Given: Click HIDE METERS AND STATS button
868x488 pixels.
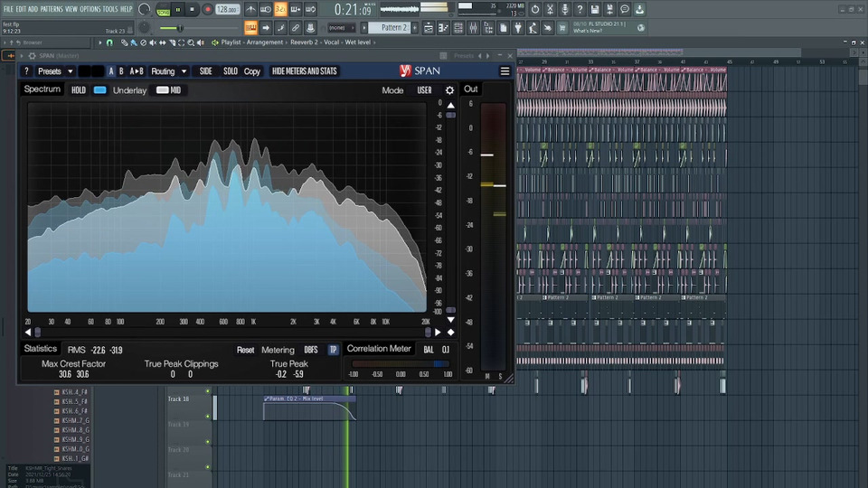Looking at the screenshot, I should point(305,70).
